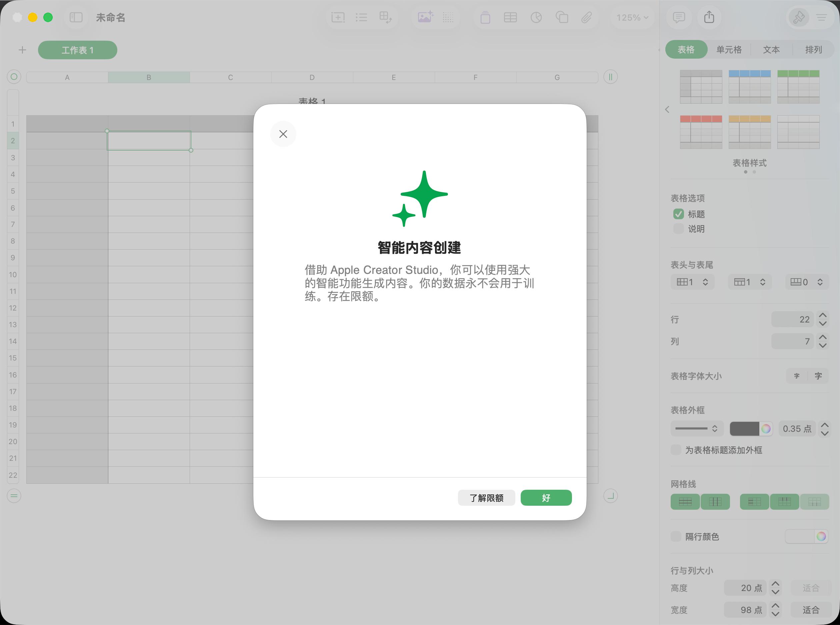This screenshot has width=840, height=625.
Task: Uncheck the 标题 table option checkbox
Action: [678, 214]
